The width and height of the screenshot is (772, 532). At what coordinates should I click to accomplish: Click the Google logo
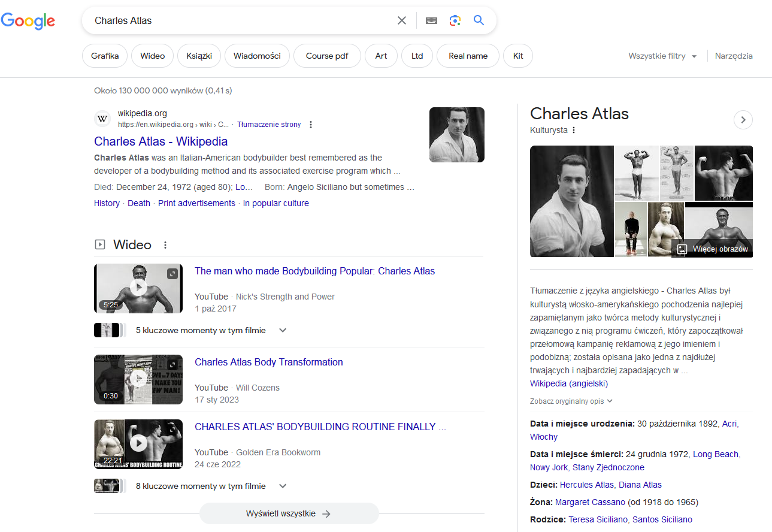(x=28, y=20)
